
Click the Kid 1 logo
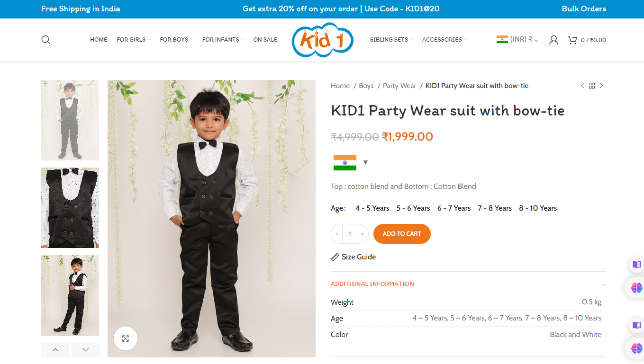coord(323,40)
